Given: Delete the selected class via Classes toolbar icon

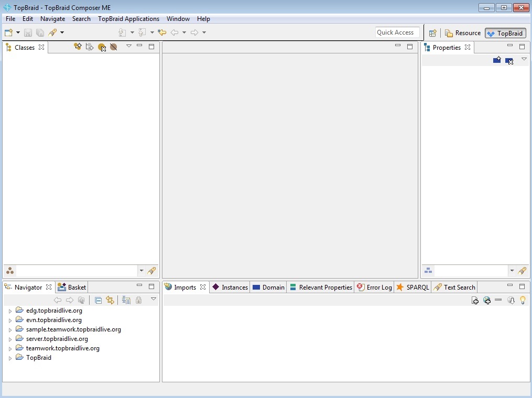Looking at the screenshot, I should (102, 47).
